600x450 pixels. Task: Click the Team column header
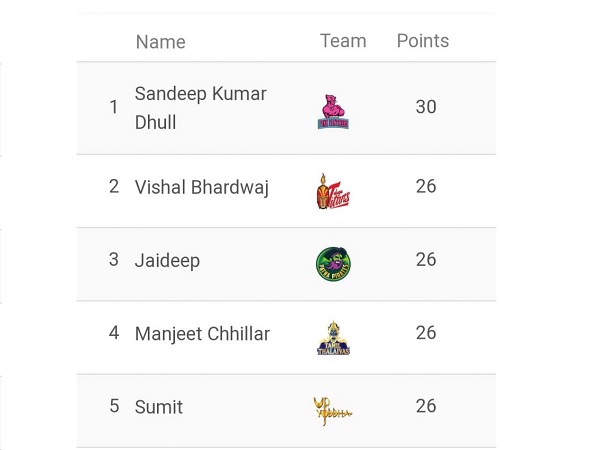tap(343, 41)
